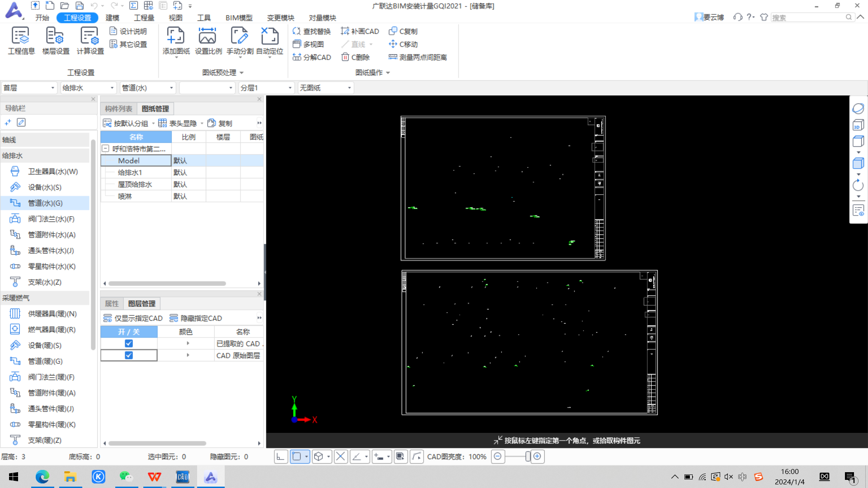Select the 手动分割 manual split tool
The height and width of the screenshot is (488, 868).
coord(240,41)
